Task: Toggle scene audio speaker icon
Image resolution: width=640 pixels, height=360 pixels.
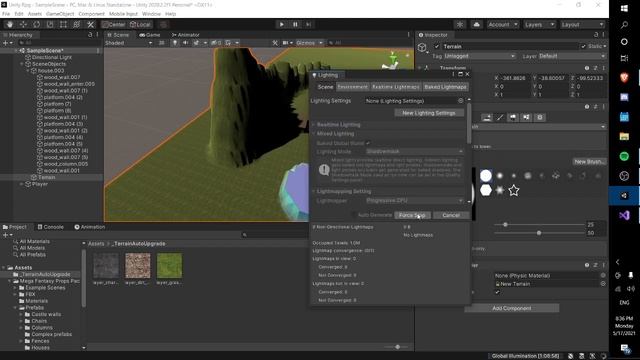Action: (x=185, y=43)
